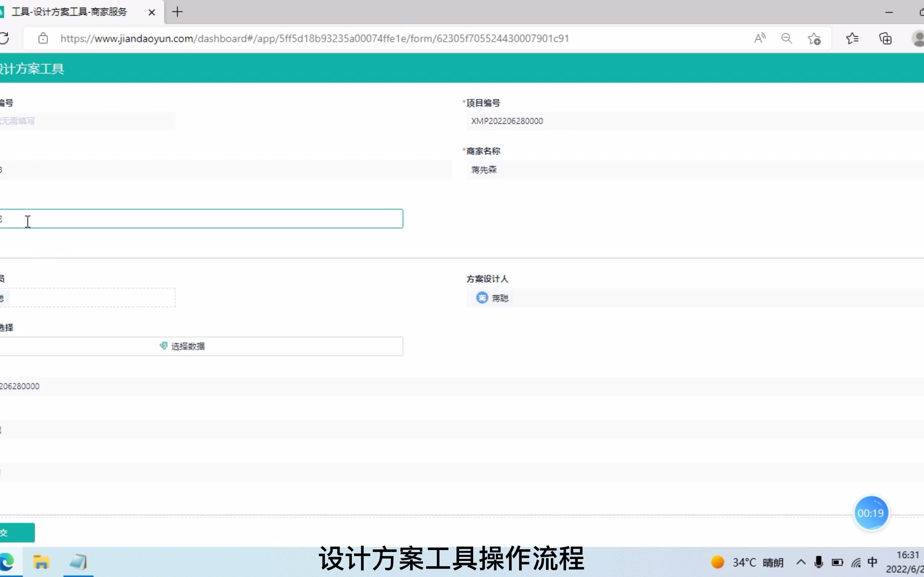The height and width of the screenshot is (577, 924).
Task: Select the 工具-设计方案工具-商家服务 tab
Action: (69, 12)
